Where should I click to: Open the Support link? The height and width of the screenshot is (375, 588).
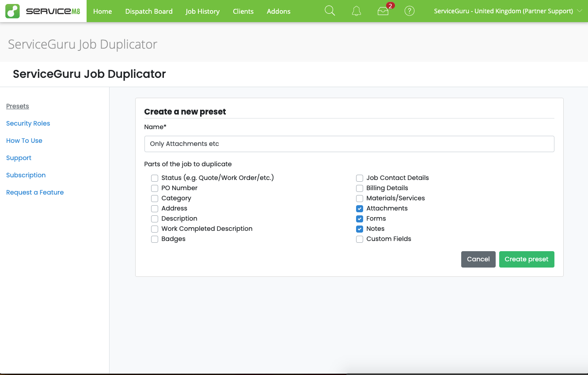(19, 158)
